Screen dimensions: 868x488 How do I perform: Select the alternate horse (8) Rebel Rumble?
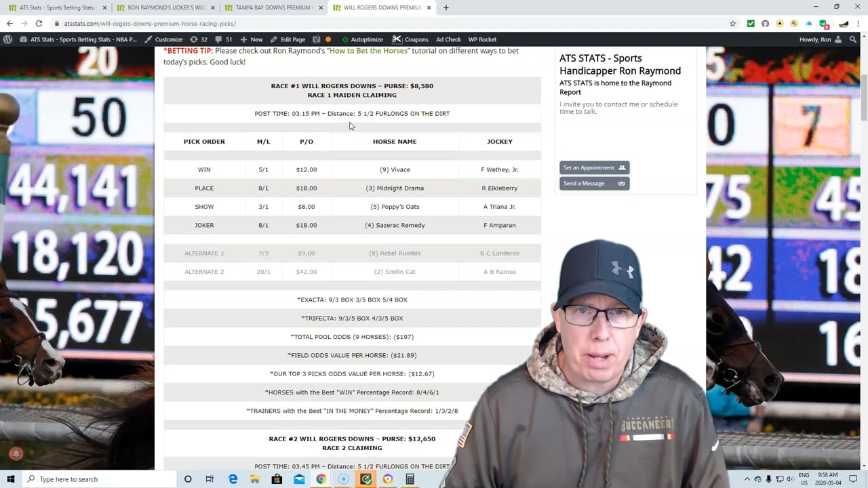tap(395, 253)
